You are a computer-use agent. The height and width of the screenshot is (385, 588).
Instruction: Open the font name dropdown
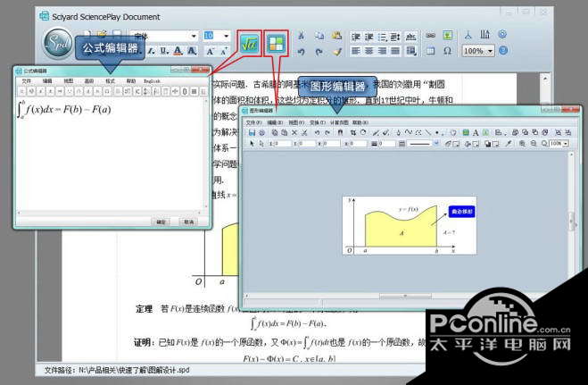pos(194,36)
